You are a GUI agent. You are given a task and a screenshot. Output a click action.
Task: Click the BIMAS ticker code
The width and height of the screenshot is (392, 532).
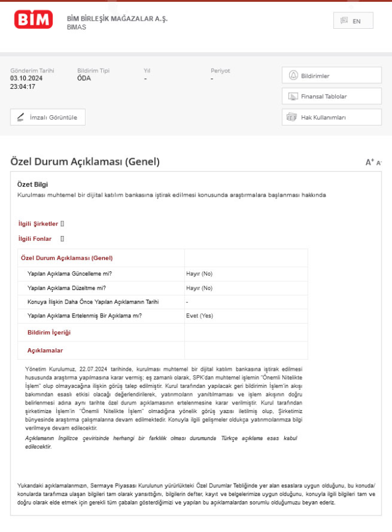77,27
